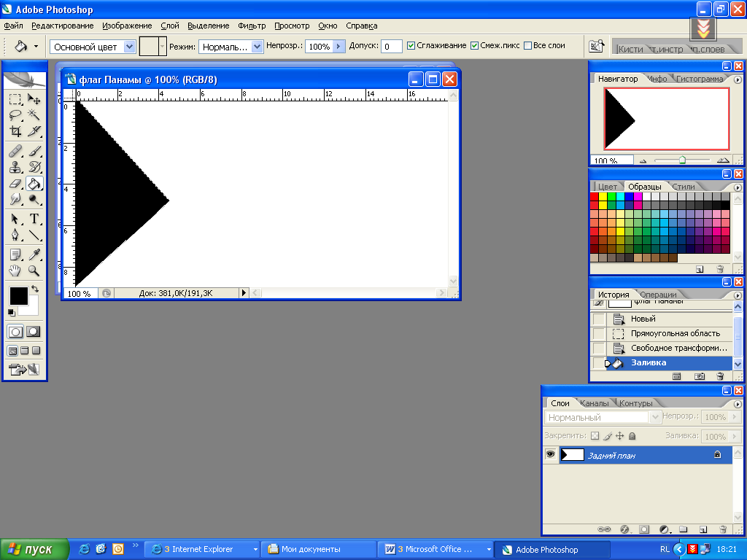Screen dimensions: 747x560
Task: Open the document status bar menu arrow
Action: click(x=244, y=293)
